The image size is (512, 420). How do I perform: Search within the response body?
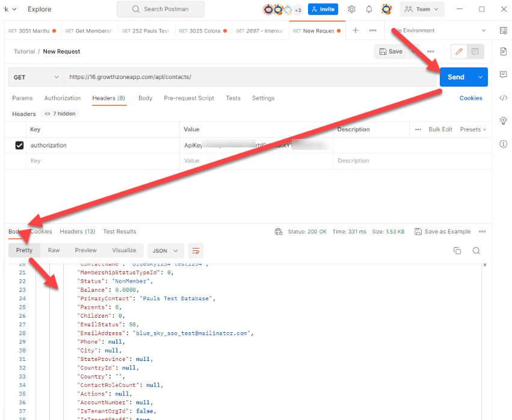[477, 250]
